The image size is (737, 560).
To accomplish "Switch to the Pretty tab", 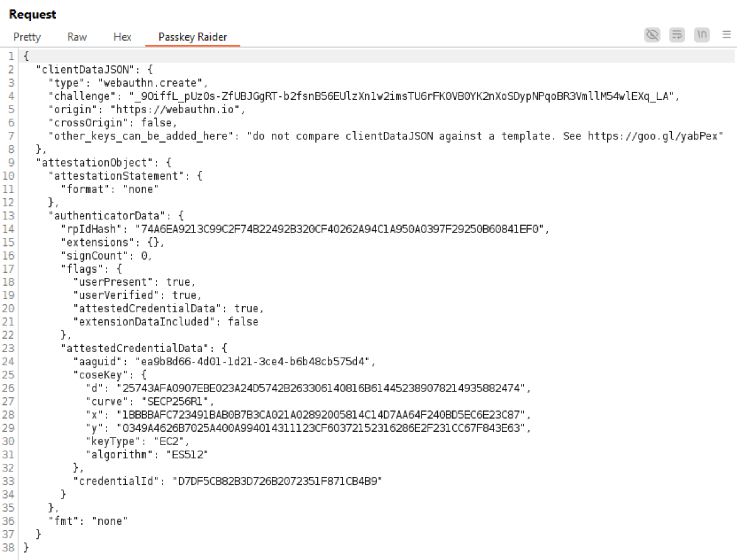I will tap(27, 37).
